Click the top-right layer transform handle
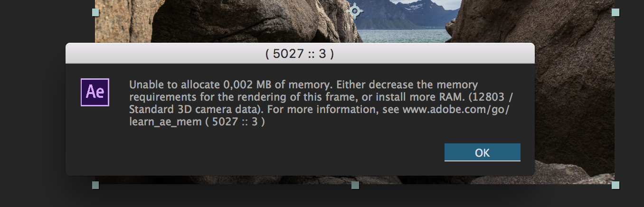Image resolution: width=644 pixels, height=207 pixels. [x=616, y=12]
